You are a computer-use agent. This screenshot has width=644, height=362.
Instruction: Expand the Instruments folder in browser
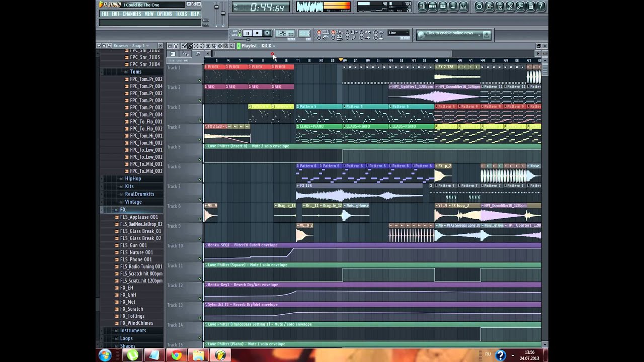pyautogui.click(x=133, y=330)
